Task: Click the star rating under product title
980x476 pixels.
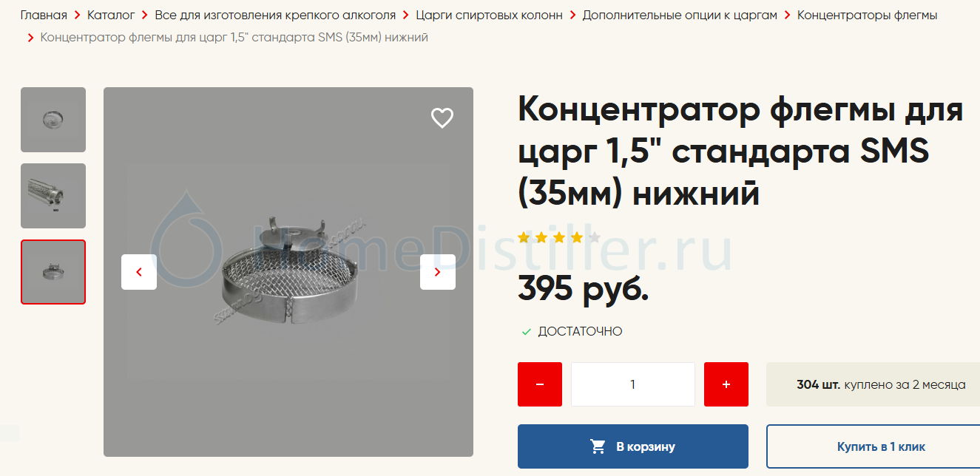Action: [559, 238]
